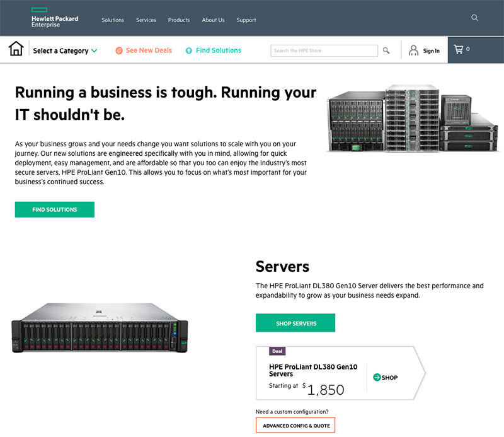Click the SHOP link on deal card

[x=389, y=378]
